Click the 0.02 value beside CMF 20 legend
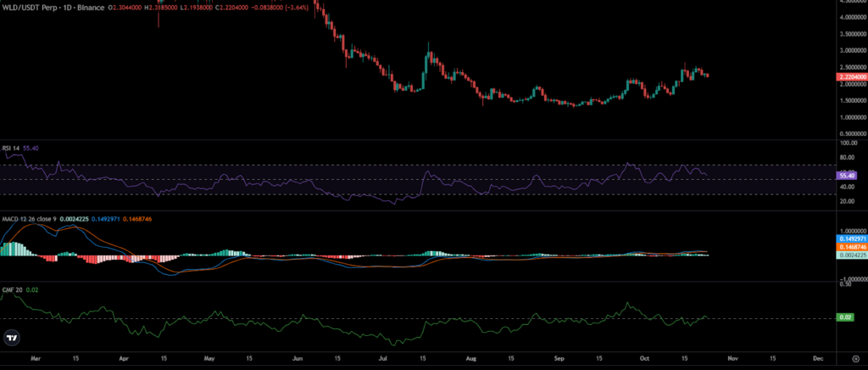This screenshot has width=868, height=370. pos(31,289)
